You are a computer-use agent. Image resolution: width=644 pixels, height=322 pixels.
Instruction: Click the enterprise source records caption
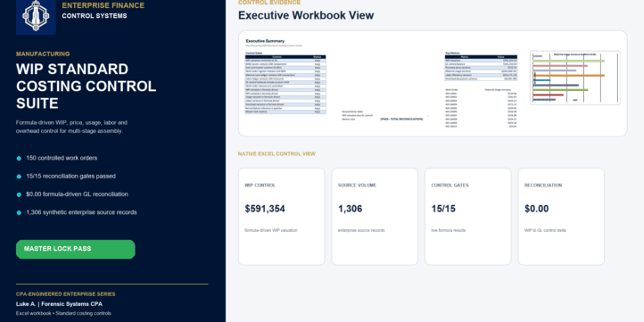(x=361, y=230)
